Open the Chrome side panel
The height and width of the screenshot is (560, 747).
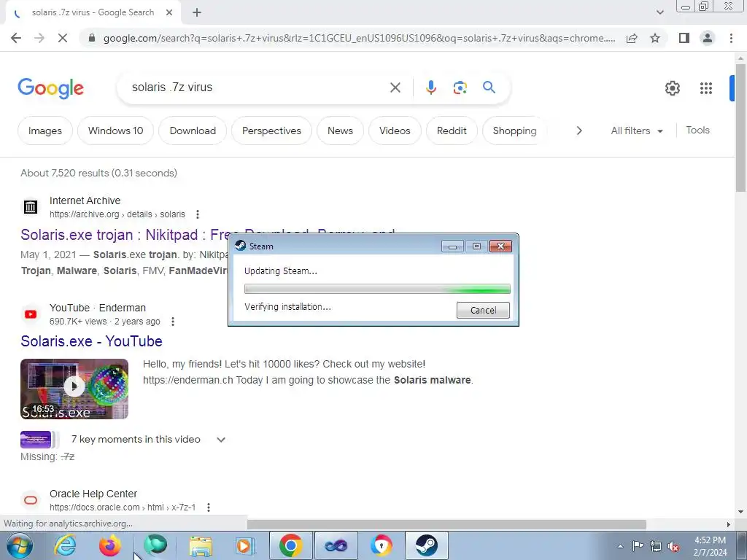click(x=684, y=38)
